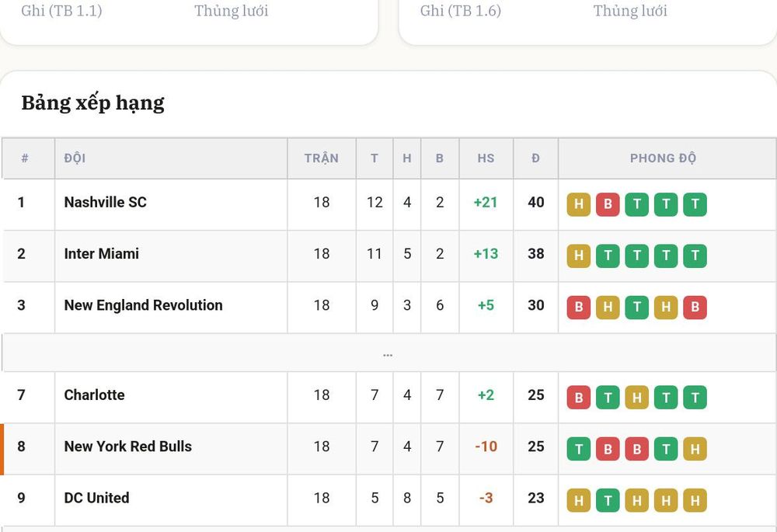Click New York Red Bulls' yellow H form badge
Screen dimensions: 777x532
click(x=695, y=449)
